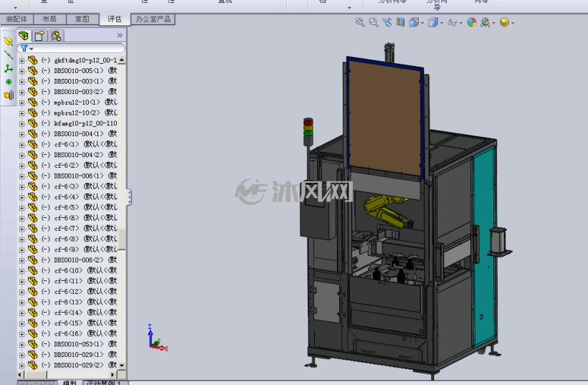Expand the kfang10-p12_00-110 component node

(x=22, y=124)
